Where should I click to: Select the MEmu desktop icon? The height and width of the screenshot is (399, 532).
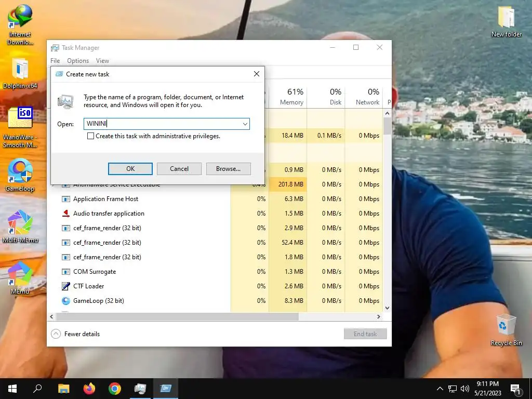[x=20, y=278]
